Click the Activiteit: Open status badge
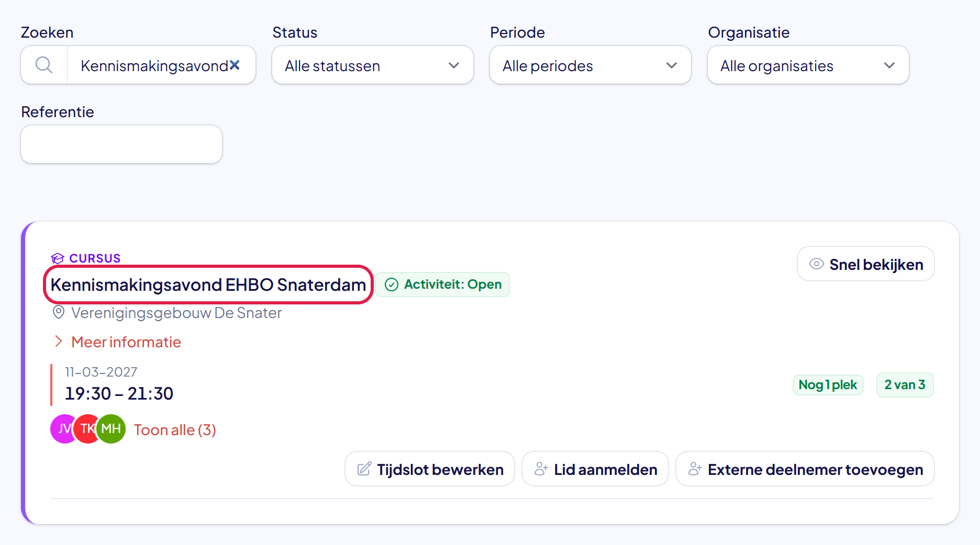Image resolution: width=980 pixels, height=545 pixels. pyautogui.click(x=443, y=285)
